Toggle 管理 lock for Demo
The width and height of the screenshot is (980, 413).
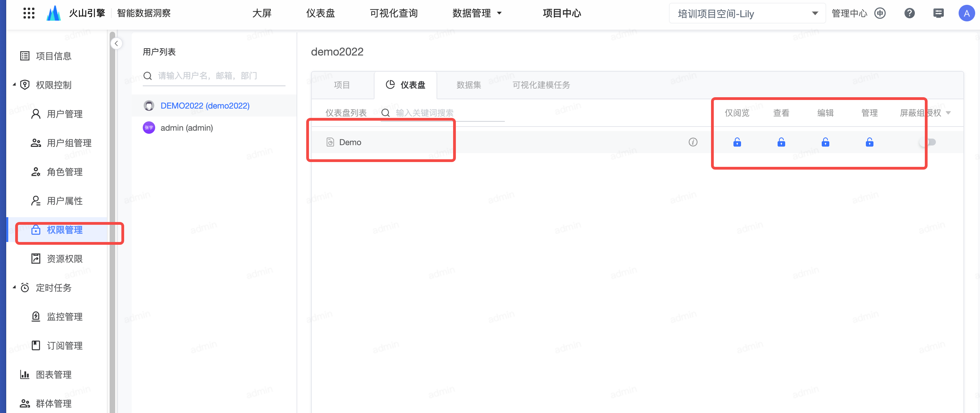point(869,142)
